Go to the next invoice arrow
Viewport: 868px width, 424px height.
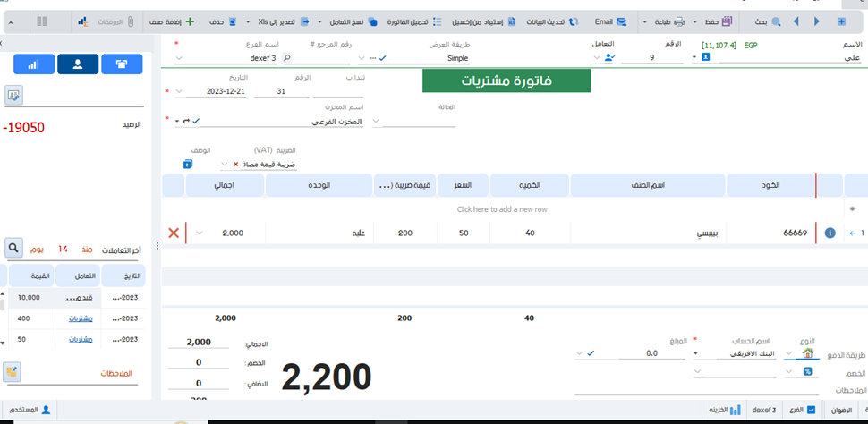pyautogui.click(x=816, y=22)
